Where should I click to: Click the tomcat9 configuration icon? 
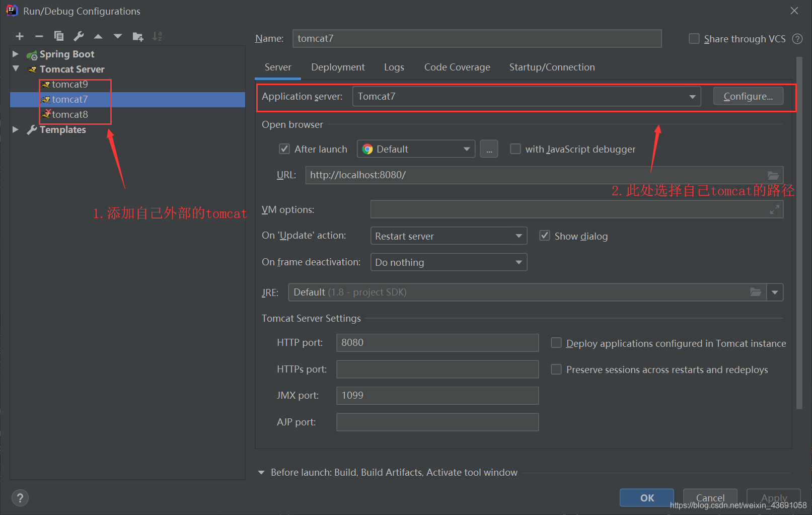tap(46, 85)
